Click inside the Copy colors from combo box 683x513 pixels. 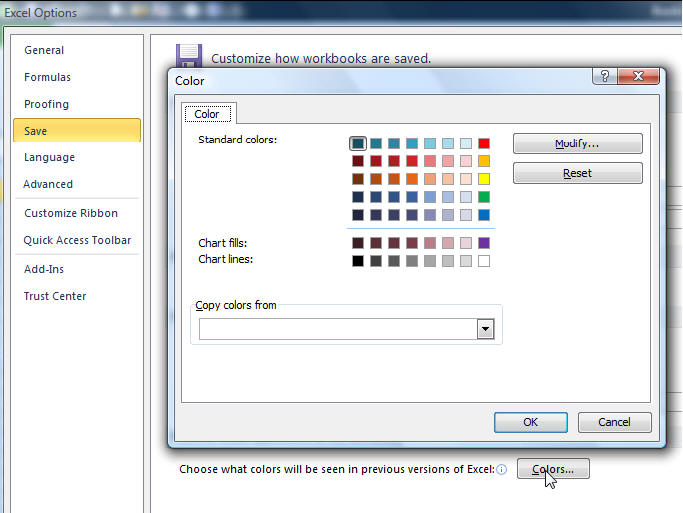pos(338,329)
